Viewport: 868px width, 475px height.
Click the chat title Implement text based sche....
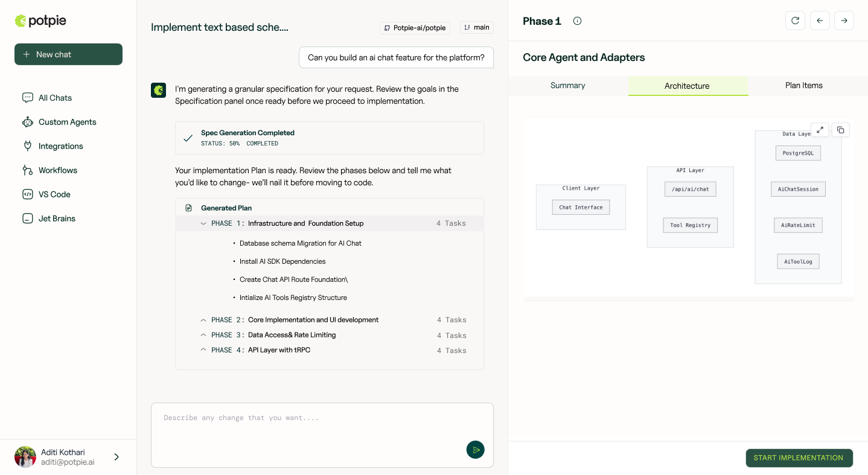coord(220,27)
